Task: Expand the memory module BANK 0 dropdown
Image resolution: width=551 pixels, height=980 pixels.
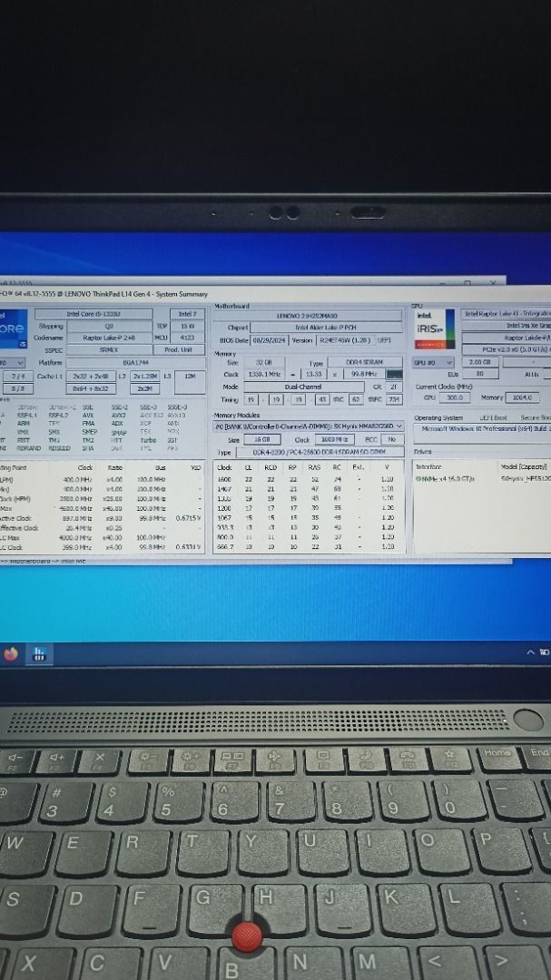Action: tap(309, 426)
